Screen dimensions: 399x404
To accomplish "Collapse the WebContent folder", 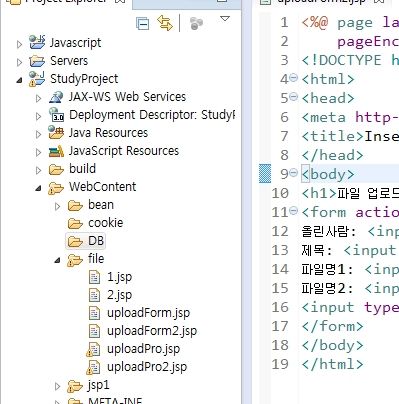I will tap(38, 188).
